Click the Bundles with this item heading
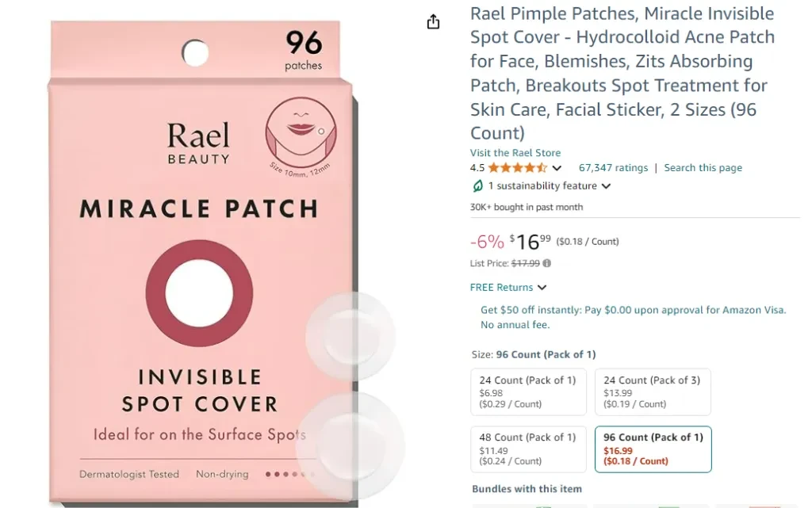Image resolution: width=812 pixels, height=508 pixels. coord(527,489)
